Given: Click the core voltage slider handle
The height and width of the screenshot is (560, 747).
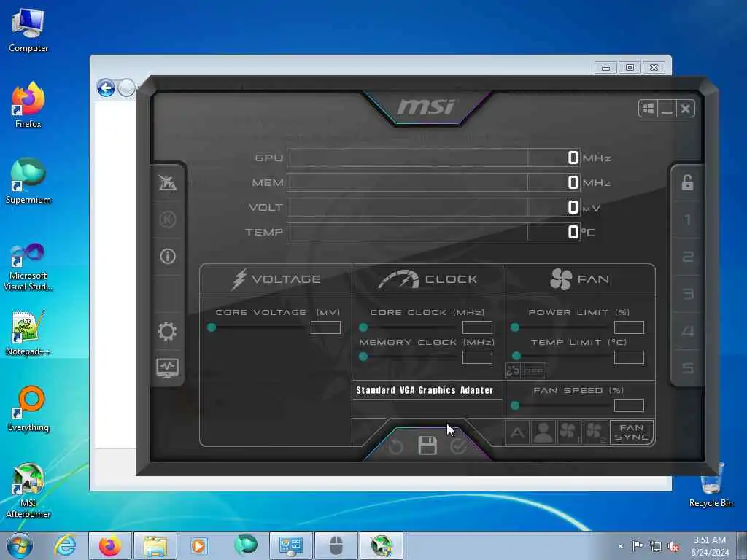Looking at the screenshot, I should click(212, 327).
